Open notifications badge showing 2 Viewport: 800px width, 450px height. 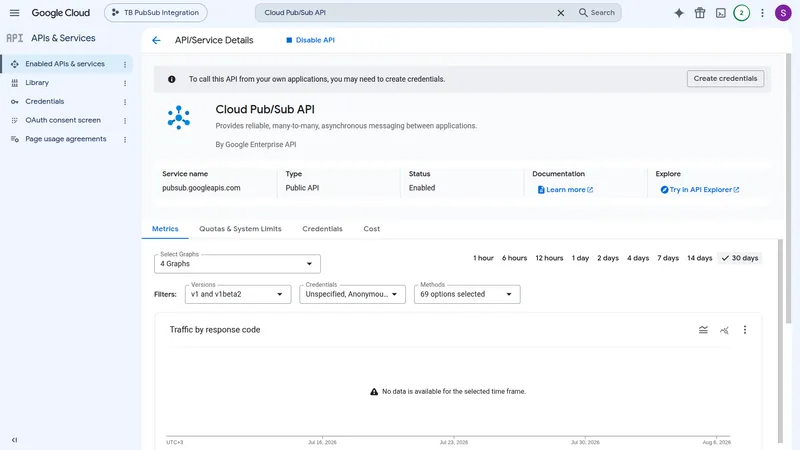pyautogui.click(x=741, y=13)
